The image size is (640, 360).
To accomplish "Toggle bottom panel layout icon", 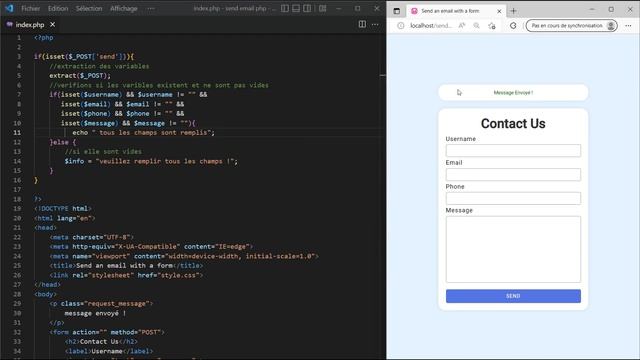I will [x=296, y=8].
